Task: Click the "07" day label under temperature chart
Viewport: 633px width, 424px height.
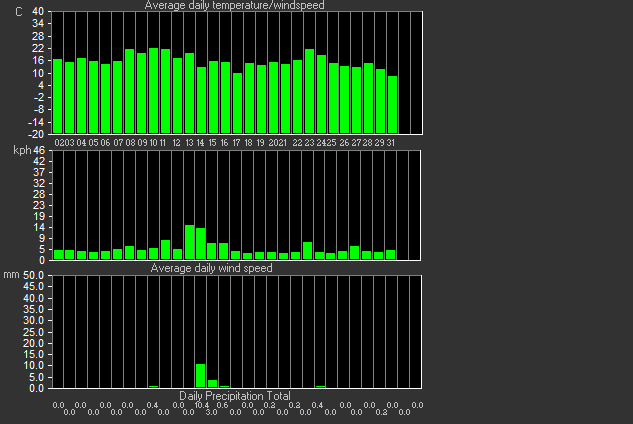Action: [118, 143]
